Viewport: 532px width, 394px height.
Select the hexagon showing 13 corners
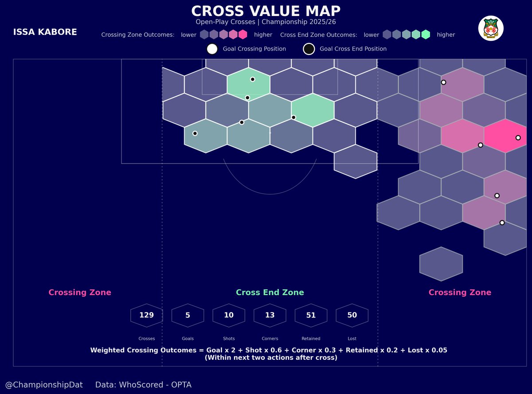[x=270, y=316]
